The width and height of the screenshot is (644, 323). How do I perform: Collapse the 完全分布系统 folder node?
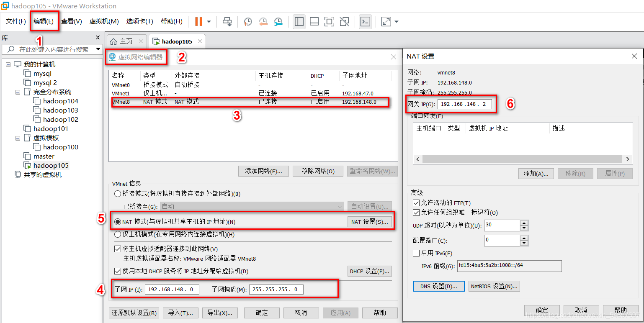click(x=18, y=92)
